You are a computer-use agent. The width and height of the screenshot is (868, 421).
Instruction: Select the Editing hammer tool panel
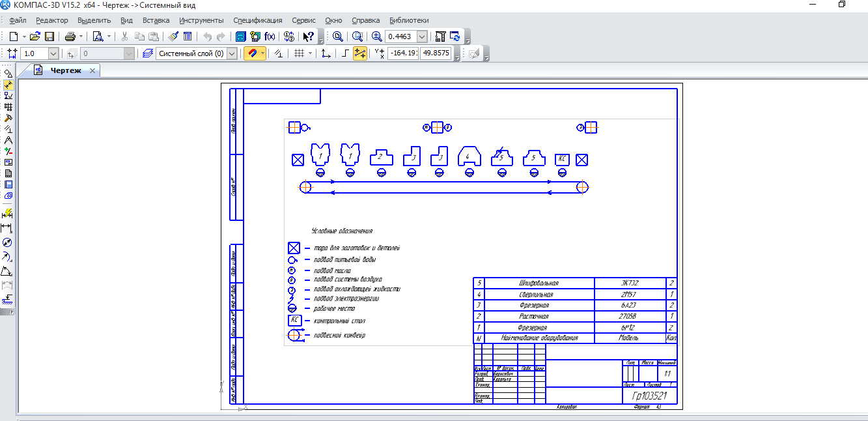(x=8, y=118)
